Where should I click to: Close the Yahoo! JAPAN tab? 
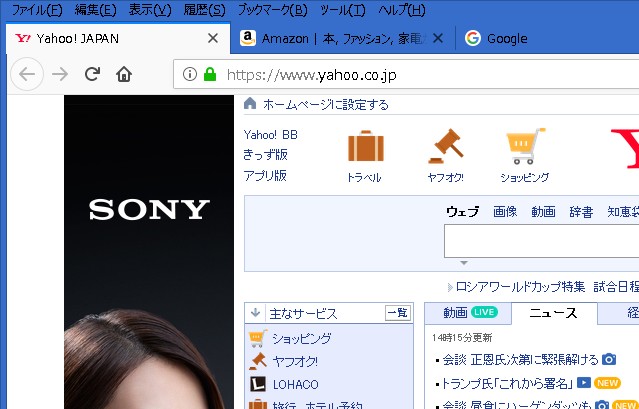point(213,38)
